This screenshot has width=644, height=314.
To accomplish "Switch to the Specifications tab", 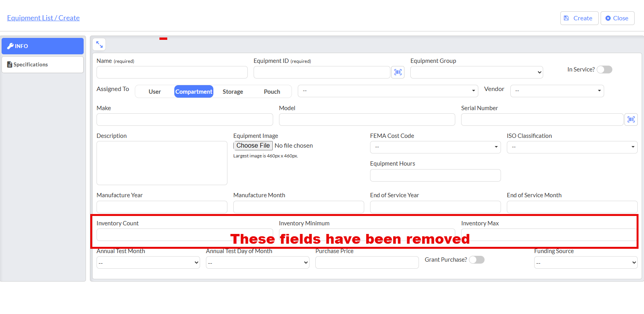I will [x=43, y=64].
